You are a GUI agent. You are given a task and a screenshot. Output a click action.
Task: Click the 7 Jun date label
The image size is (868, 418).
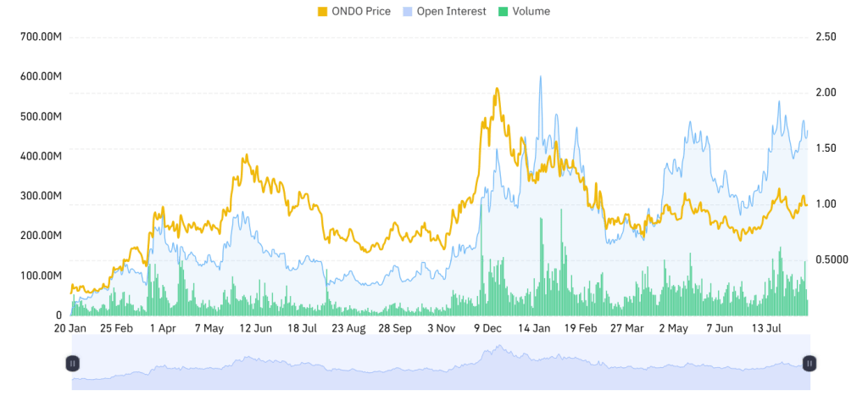pyautogui.click(x=721, y=328)
